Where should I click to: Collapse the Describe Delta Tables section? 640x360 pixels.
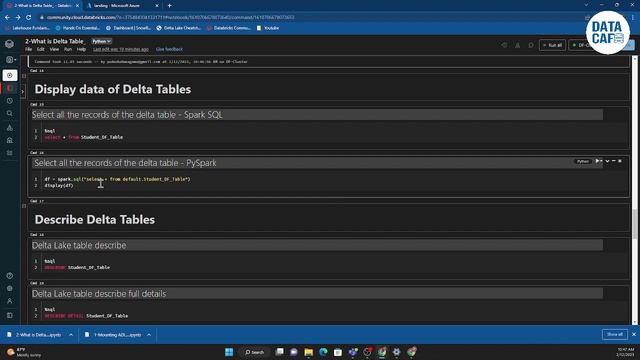pyautogui.click(x=24, y=206)
